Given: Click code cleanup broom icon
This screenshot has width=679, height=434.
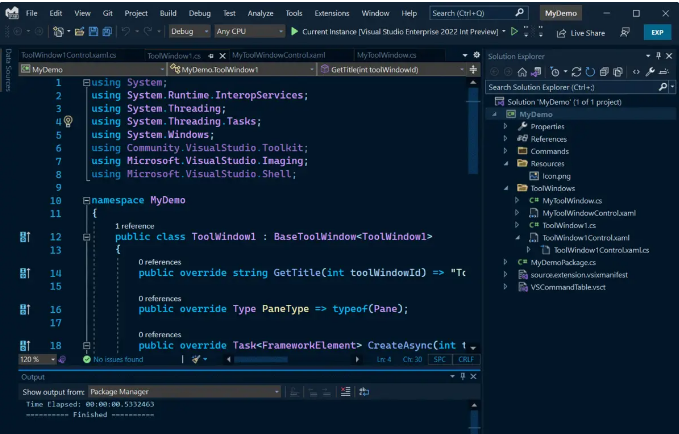Looking at the screenshot, I should [x=196, y=359].
